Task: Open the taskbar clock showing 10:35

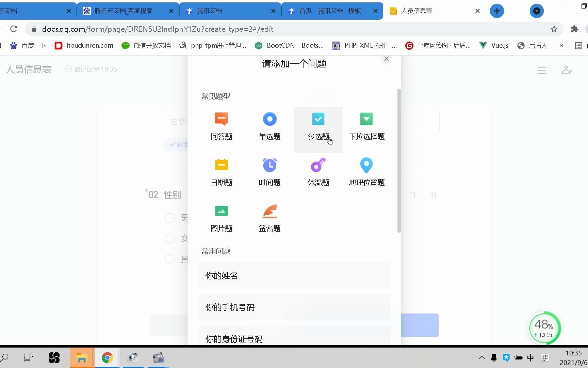Action: [x=574, y=358]
